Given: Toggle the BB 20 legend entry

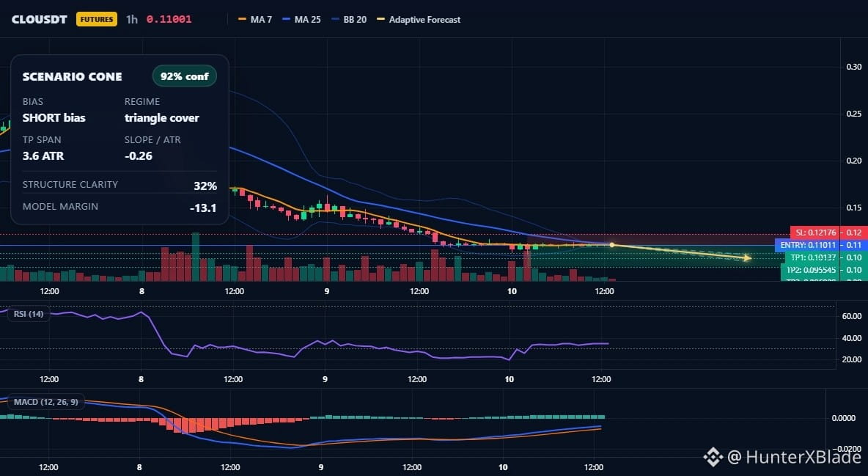Looking at the screenshot, I should coord(349,19).
